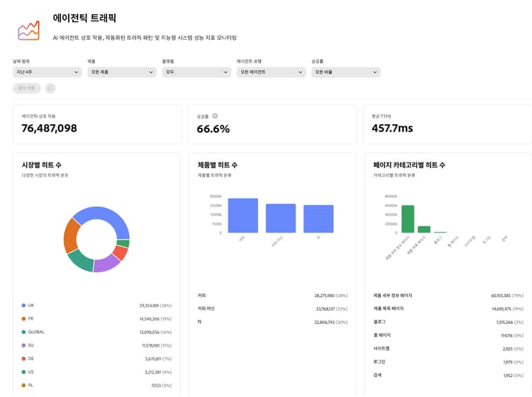Click the FR value 14,546,206
This screenshot has width=532, height=397.
[149, 319]
